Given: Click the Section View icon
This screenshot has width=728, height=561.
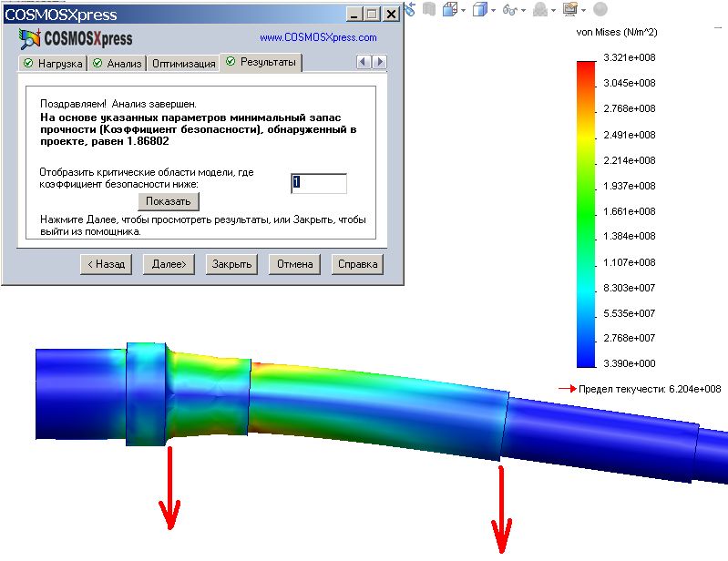Looking at the screenshot, I should (429, 9).
